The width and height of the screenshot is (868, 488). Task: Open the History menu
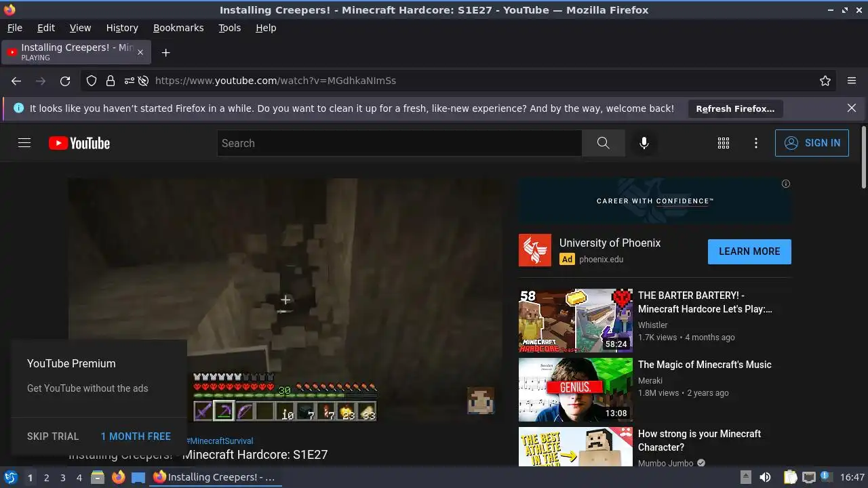point(122,28)
